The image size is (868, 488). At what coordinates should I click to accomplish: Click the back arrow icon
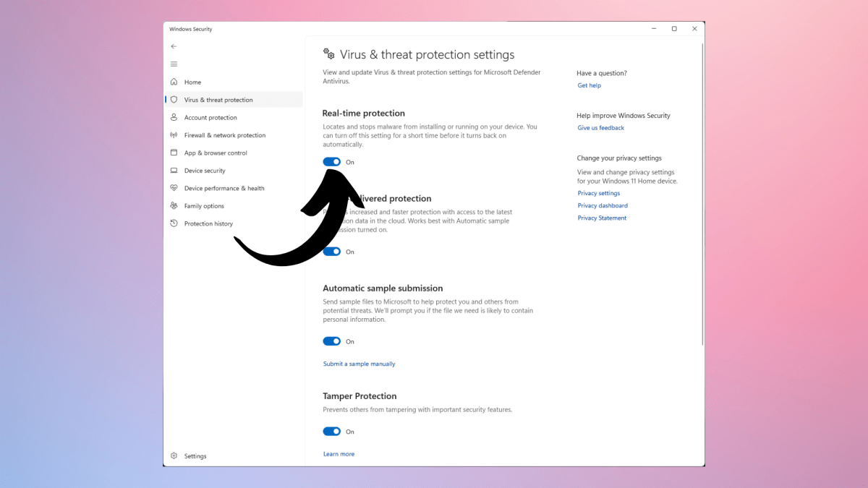coord(174,46)
